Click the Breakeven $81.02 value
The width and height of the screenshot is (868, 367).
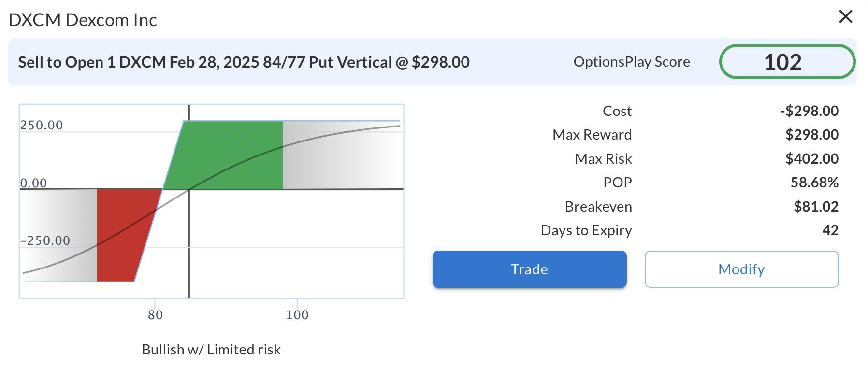click(x=816, y=207)
